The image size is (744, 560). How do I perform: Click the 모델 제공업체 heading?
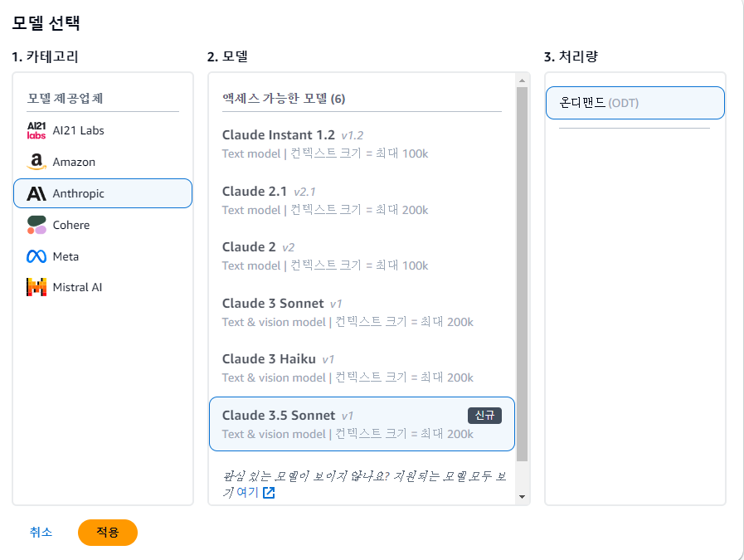(x=65, y=98)
